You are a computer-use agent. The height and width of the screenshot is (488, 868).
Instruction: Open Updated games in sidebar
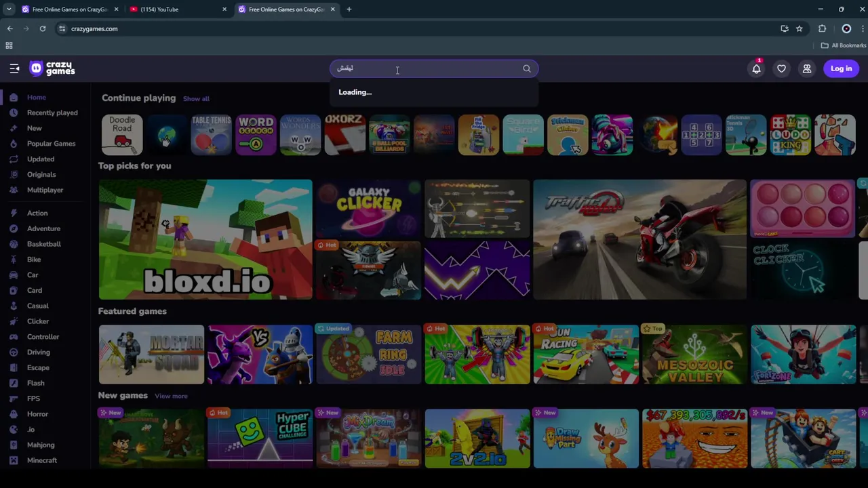pos(40,159)
